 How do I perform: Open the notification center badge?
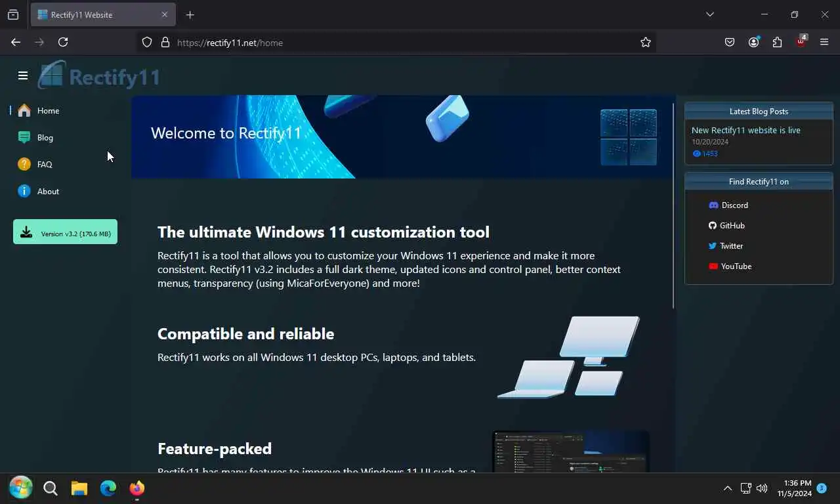[x=822, y=488]
